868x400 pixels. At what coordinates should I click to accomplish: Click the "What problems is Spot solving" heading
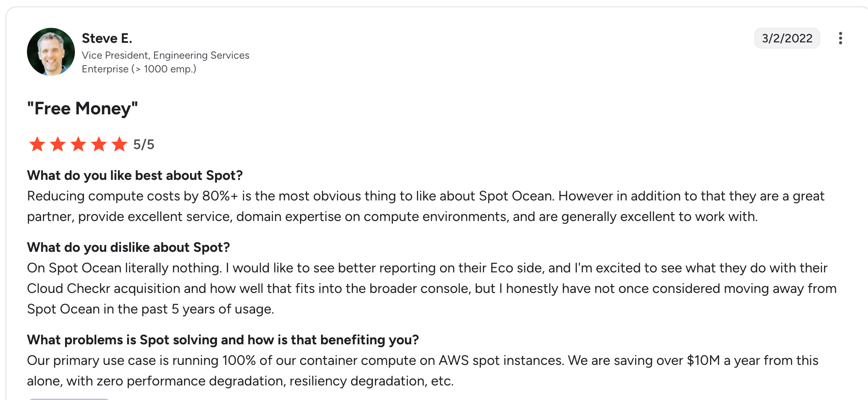tap(223, 340)
